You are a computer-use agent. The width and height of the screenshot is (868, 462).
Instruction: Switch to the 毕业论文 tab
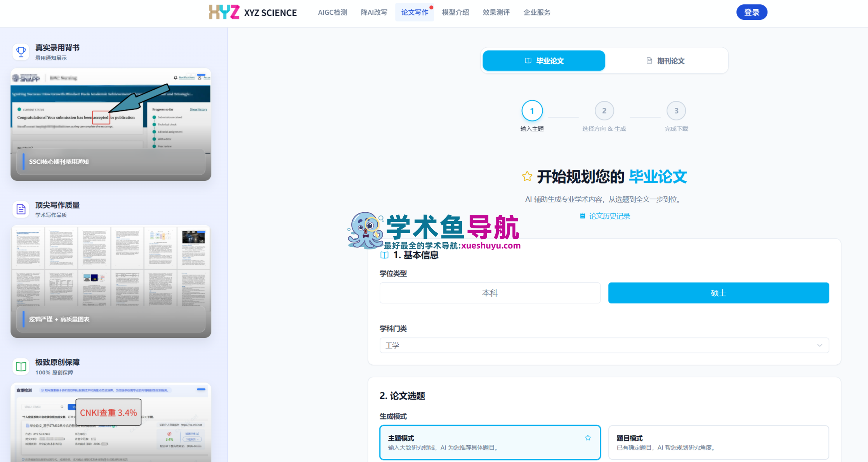pyautogui.click(x=543, y=61)
